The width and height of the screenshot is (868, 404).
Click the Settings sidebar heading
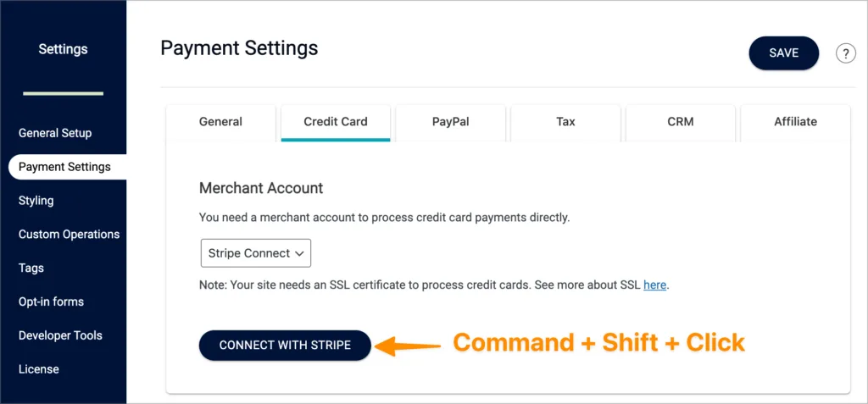pyautogui.click(x=63, y=49)
